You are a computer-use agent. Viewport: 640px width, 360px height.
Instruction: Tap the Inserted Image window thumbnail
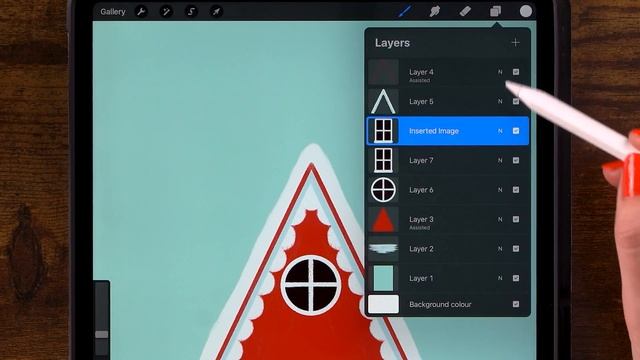pos(383,131)
